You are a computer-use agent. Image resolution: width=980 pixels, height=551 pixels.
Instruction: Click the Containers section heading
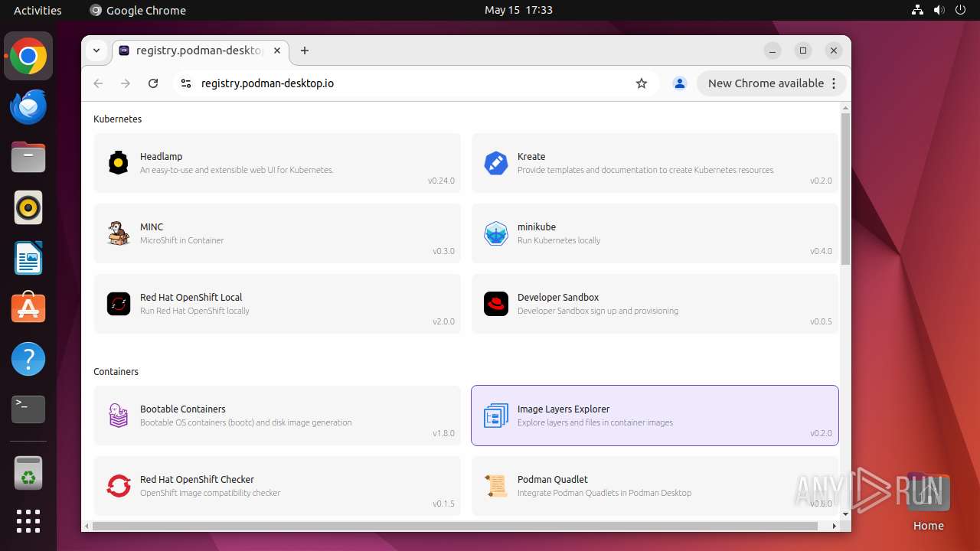116,371
